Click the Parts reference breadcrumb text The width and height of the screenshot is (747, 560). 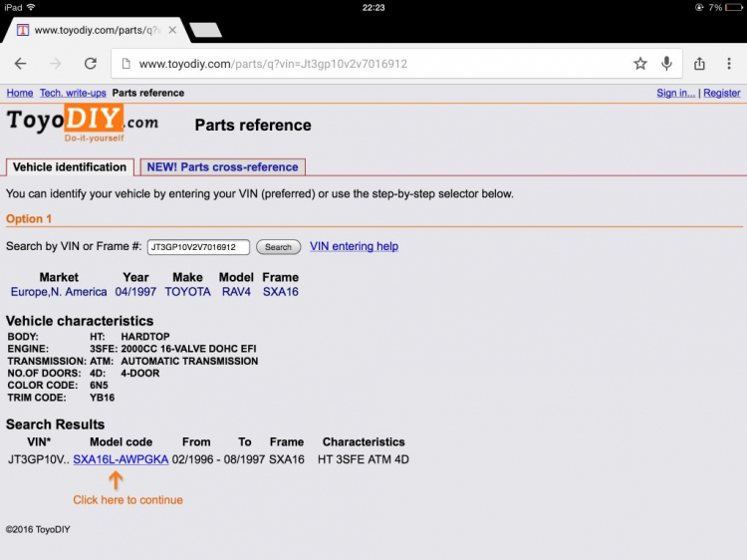tap(148, 93)
